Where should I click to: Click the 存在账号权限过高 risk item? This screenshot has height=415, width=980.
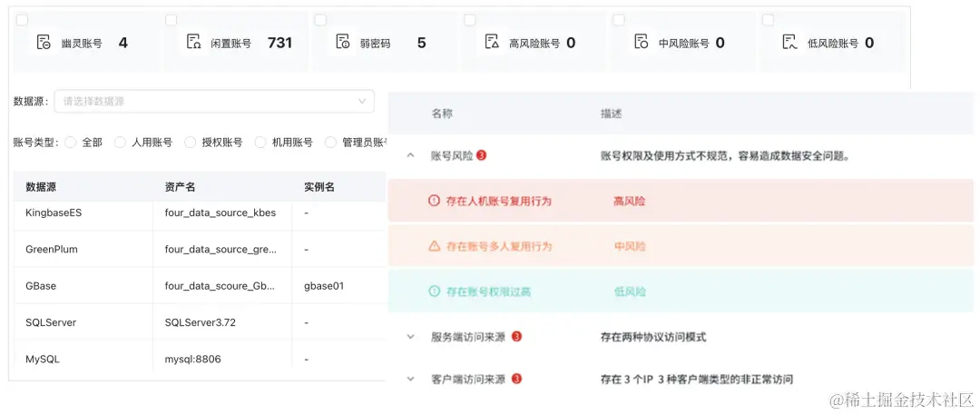tap(489, 291)
